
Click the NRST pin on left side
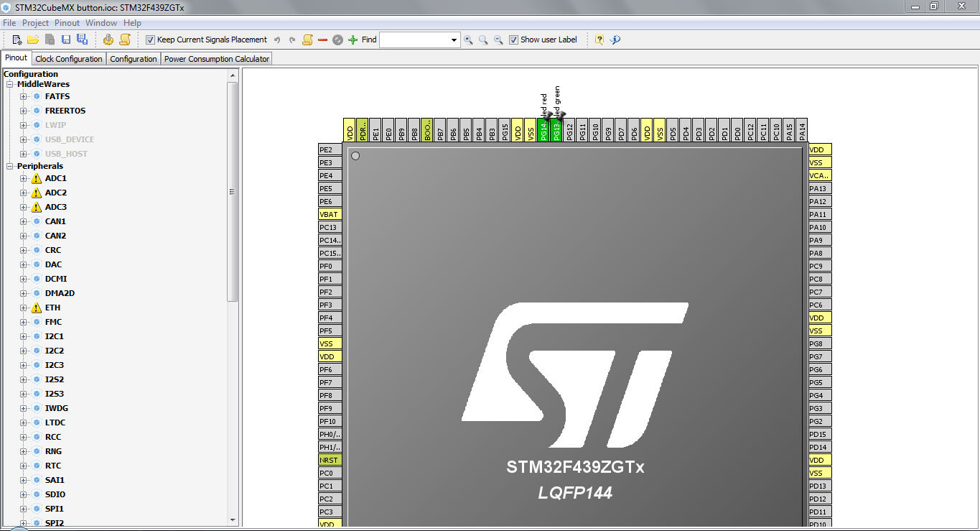pyautogui.click(x=330, y=460)
